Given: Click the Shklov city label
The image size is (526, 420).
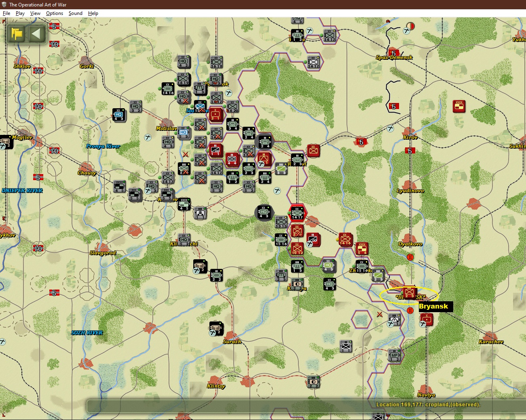Looking at the screenshot, I should pyautogui.click(x=22, y=66).
